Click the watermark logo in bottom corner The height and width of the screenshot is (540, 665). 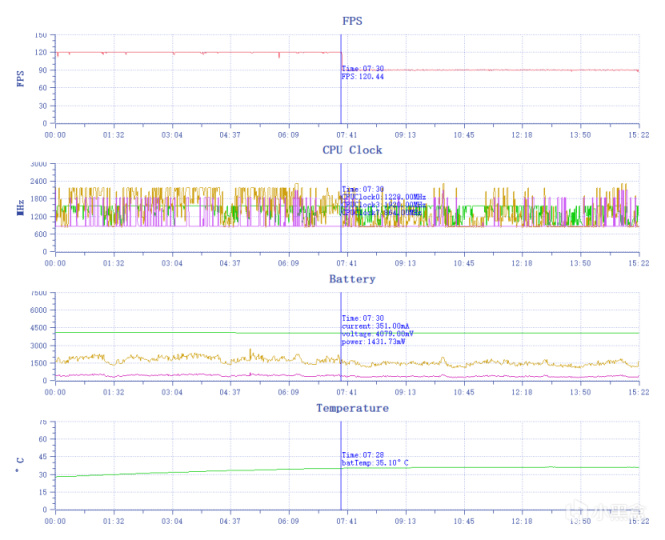[609, 511]
